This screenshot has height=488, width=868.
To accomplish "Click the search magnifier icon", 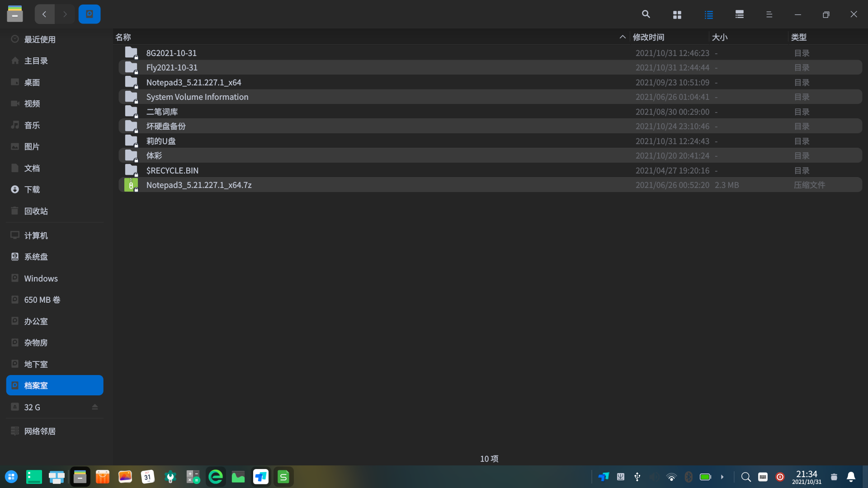I will point(646,14).
